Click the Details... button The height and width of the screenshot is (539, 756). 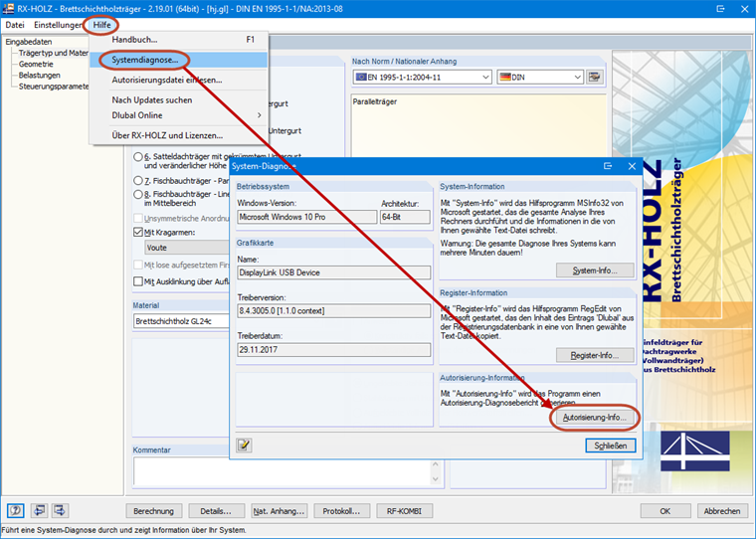tap(216, 511)
